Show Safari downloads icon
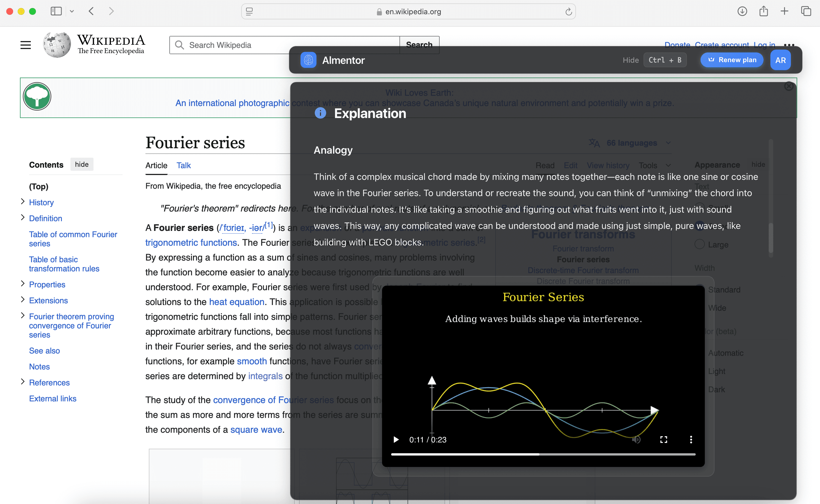The width and height of the screenshot is (820, 504). point(742,11)
